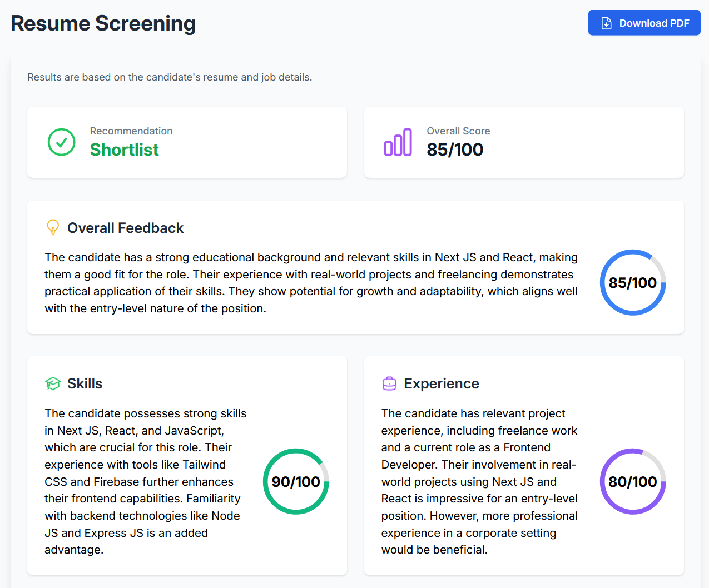The image size is (709, 588).
Task: Click the overall feedback paragraph text
Action: tap(311, 283)
